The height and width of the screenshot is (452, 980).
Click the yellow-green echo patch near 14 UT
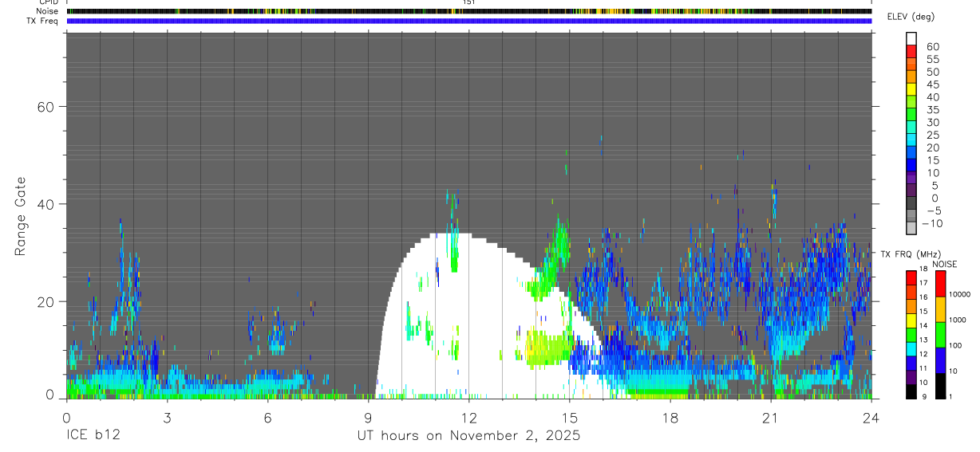pyautogui.click(x=547, y=348)
